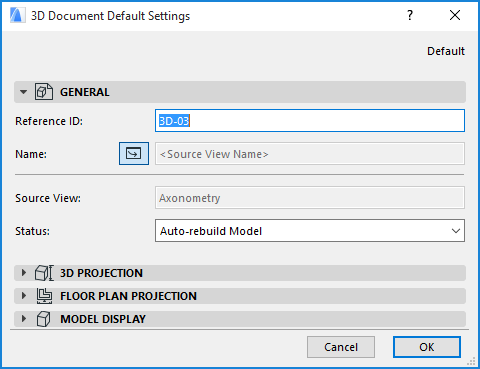The height and width of the screenshot is (369, 480).
Task: Toggle the use source view name button
Action: (134, 154)
